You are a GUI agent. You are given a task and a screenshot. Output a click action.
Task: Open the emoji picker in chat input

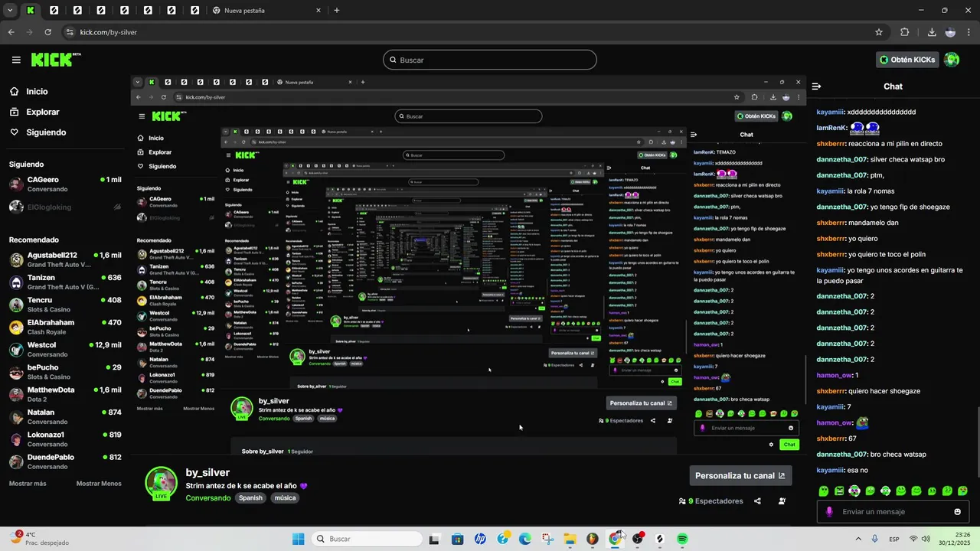point(957,512)
